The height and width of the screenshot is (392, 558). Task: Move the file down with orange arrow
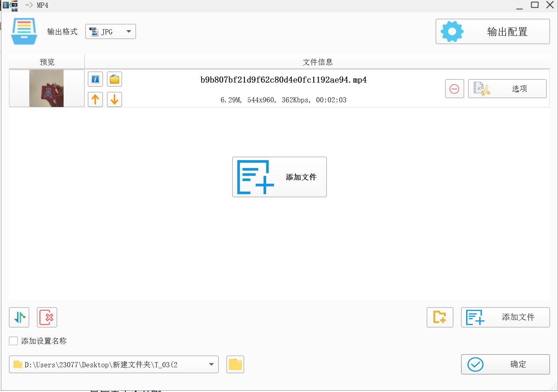[x=114, y=99]
